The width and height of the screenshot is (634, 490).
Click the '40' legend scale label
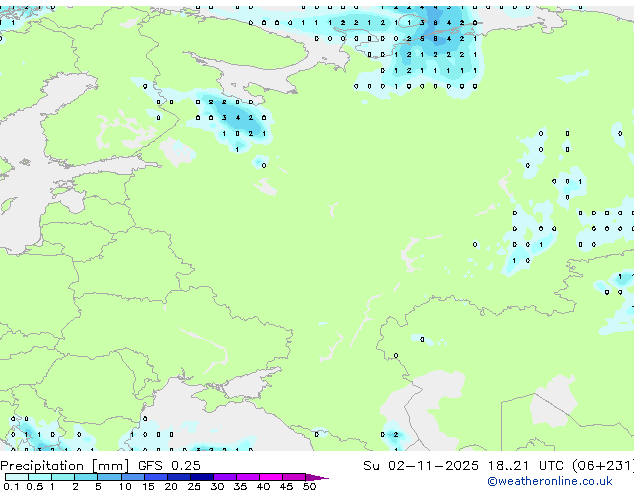[263, 486]
